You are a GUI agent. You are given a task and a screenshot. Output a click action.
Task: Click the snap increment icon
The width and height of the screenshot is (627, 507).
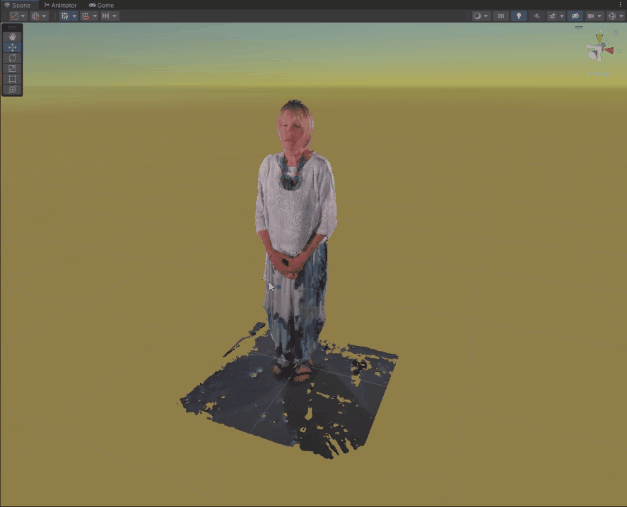coord(106,16)
